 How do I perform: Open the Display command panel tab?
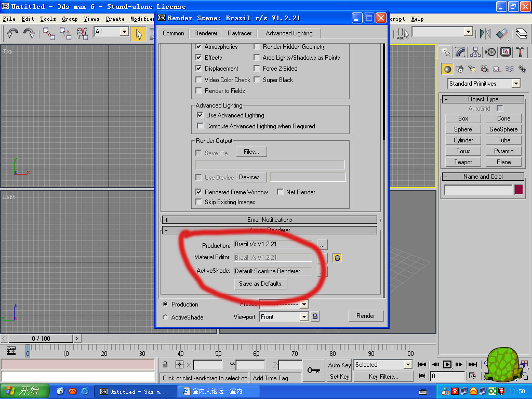coord(505,52)
